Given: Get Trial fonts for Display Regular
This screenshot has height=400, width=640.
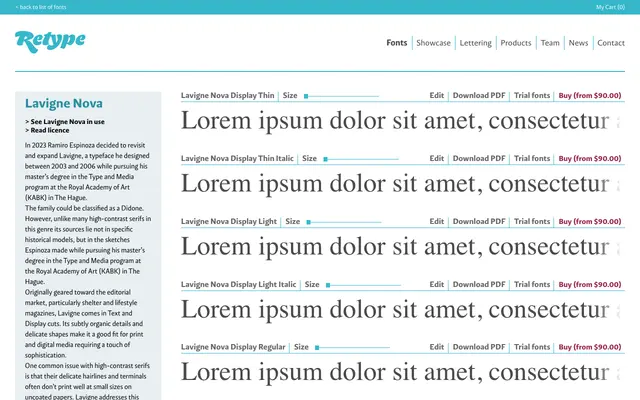Looking at the screenshot, I should point(532,347).
